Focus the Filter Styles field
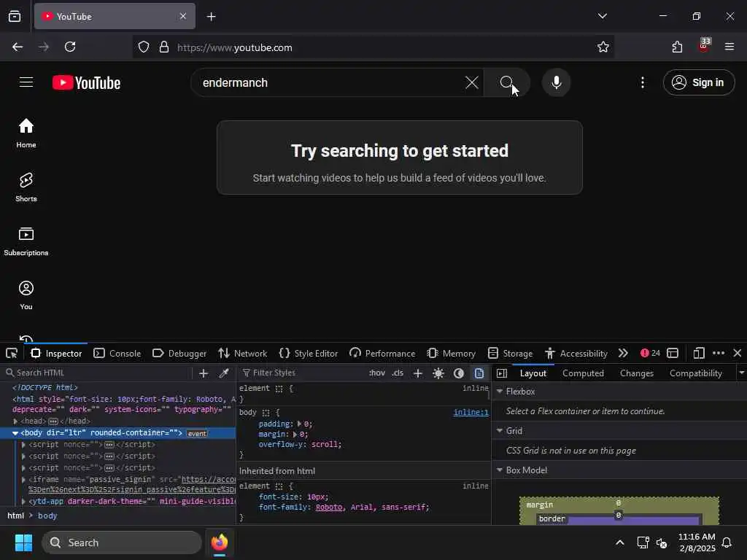The width and height of the screenshot is (747, 560). click(x=301, y=373)
